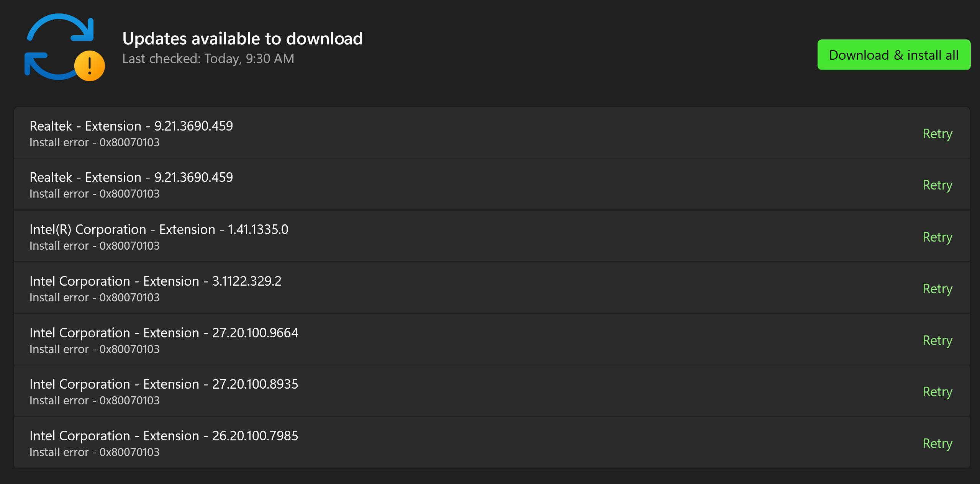The image size is (980, 484).
Task: Retry the second Realtek Extension 9.21.3690.459 update
Action: 937,185
